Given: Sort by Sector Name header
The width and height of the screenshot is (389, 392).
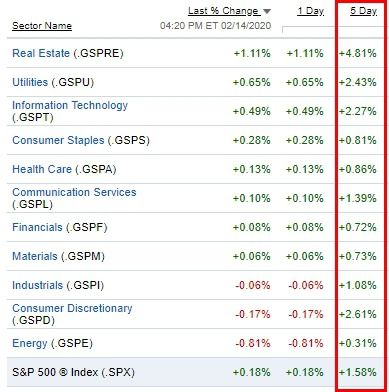Looking at the screenshot, I should click(x=42, y=26).
